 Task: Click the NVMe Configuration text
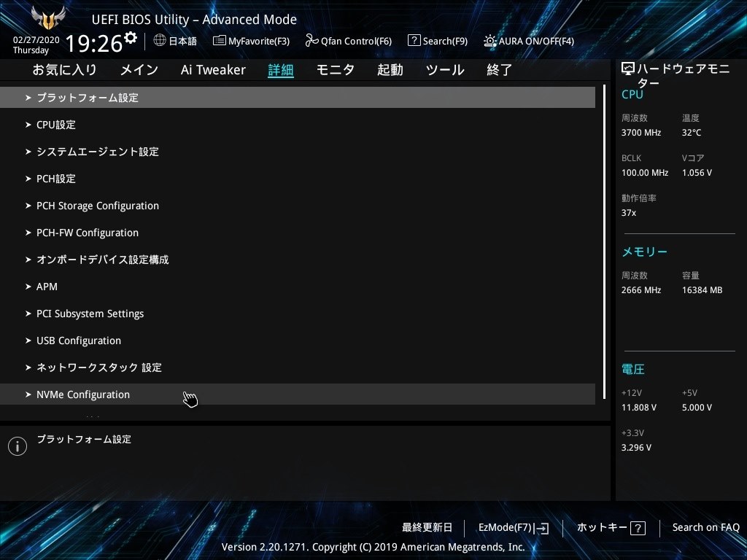(x=83, y=394)
